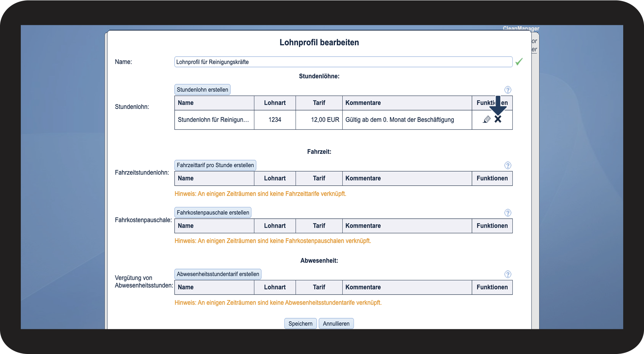The height and width of the screenshot is (354, 644).
Task: Click the CleanManager label at the top right
Action: (521, 28)
